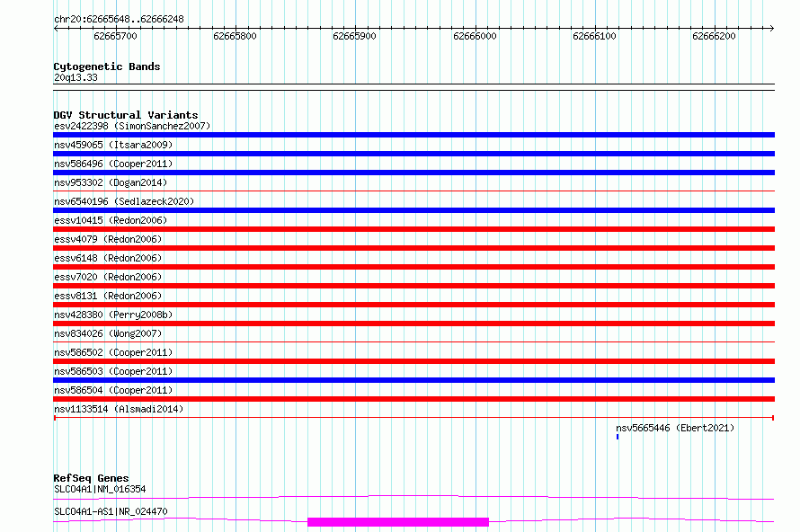Open nsv5665446 (Ebert2021) label

(675, 428)
